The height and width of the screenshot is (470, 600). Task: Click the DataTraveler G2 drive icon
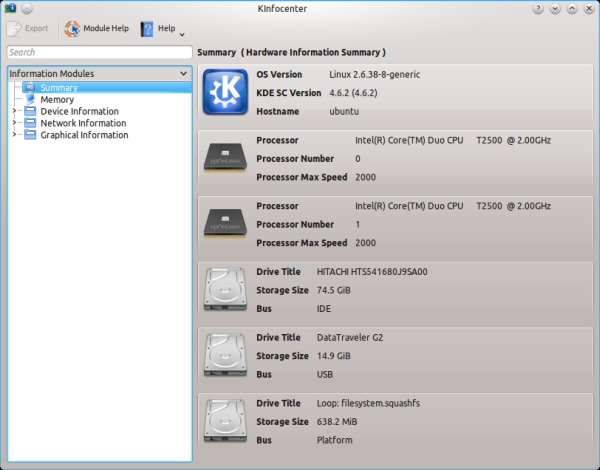click(226, 356)
